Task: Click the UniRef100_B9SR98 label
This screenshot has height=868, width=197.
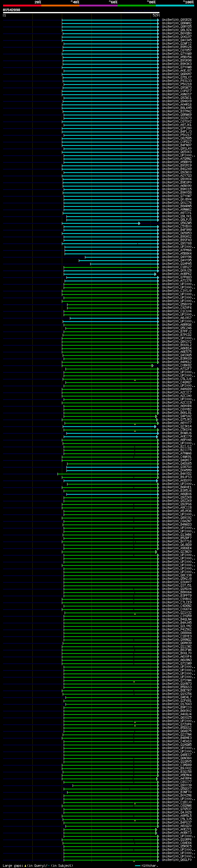Action: (x=176, y=60)
